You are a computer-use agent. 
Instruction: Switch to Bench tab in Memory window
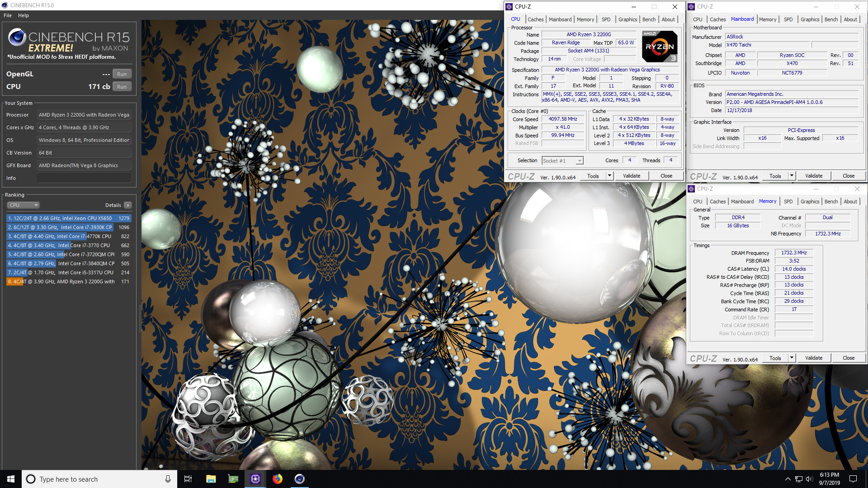coord(831,202)
